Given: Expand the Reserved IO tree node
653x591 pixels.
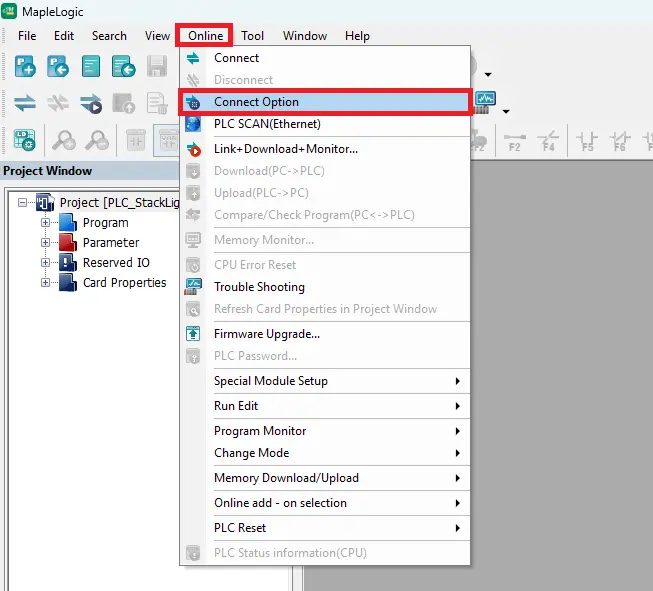Looking at the screenshot, I should coord(45,262).
